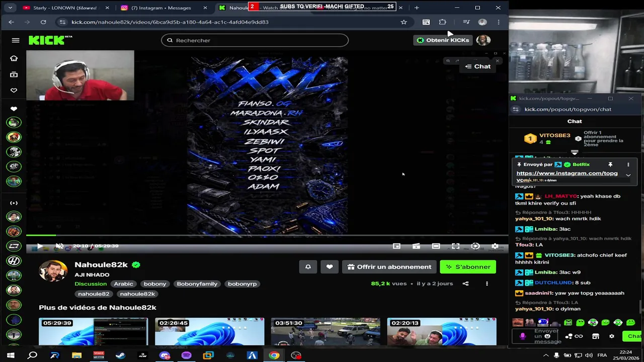Image resolution: width=644 pixels, height=362 pixels.
Task: Open the 05:29:39 video thumbnail
Action: coord(94,331)
